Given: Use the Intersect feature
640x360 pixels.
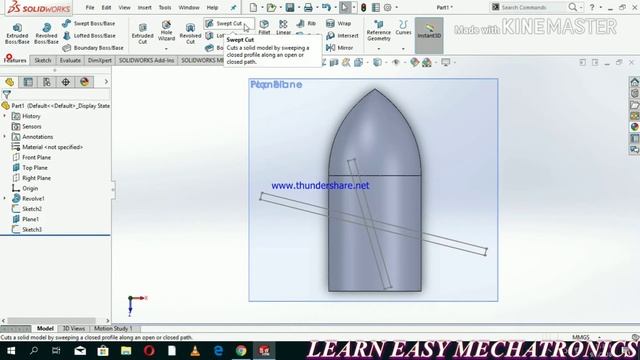Looking at the screenshot, I should click(342, 36).
